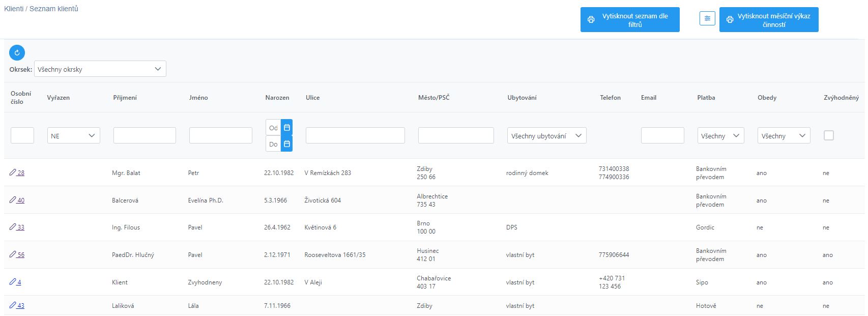The height and width of the screenshot is (316, 868).
Task: Open the 'Všechny ubytování' dropdown filter
Action: pos(547,136)
